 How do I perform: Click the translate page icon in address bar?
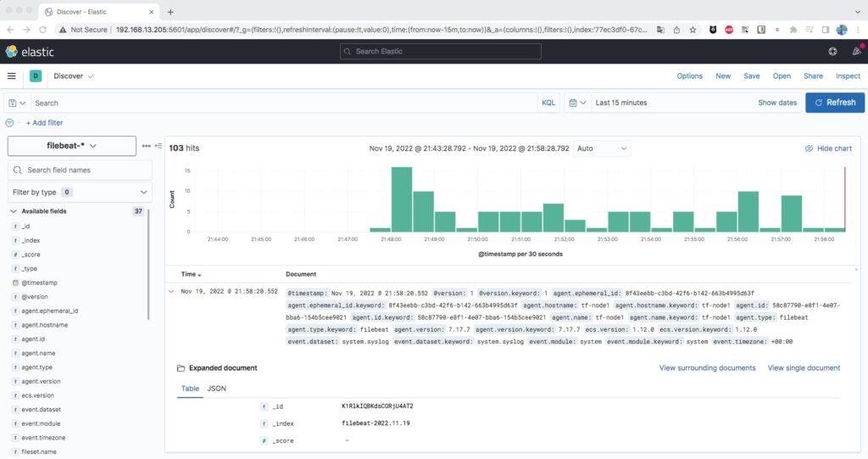660,30
